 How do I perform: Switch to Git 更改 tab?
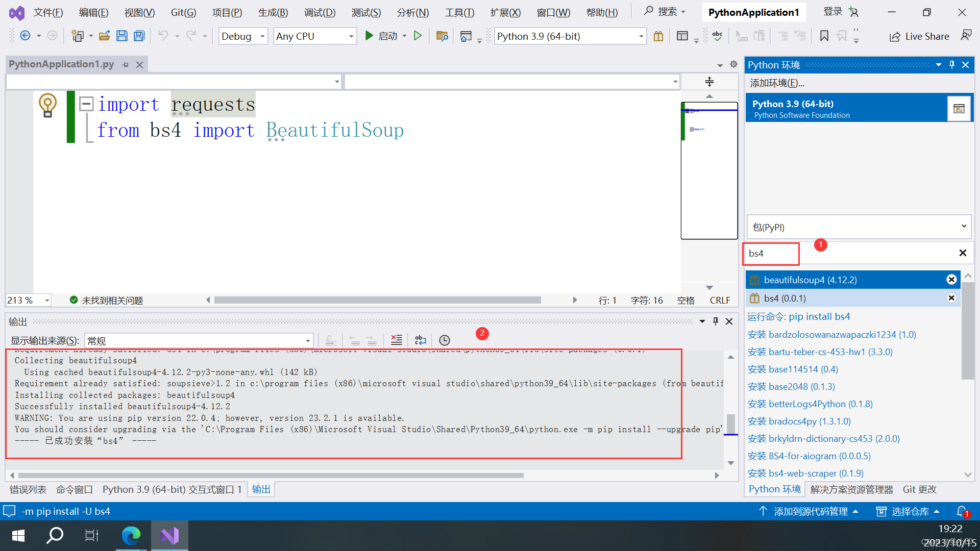pyautogui.click(x=920, y=489)
